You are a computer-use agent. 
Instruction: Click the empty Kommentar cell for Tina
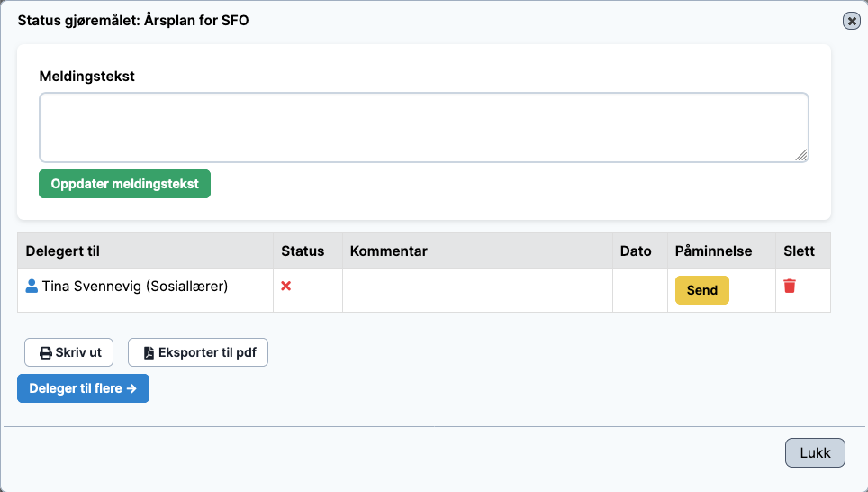477,290
